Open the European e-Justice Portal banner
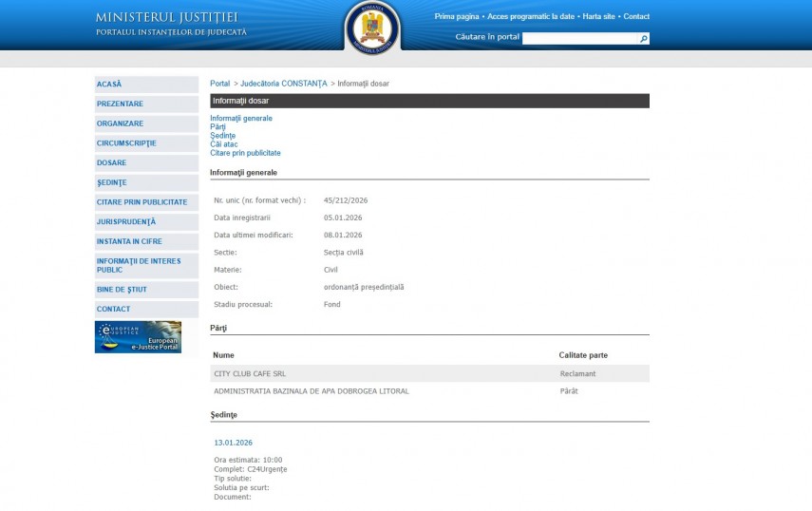The image size is (812, 511). (x=138, y=337)
